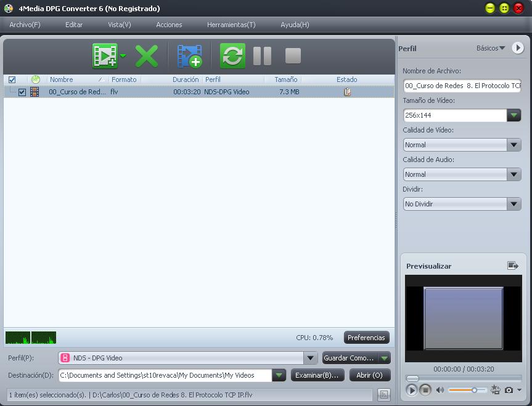Remove selected file with green X icon
This screenshot has width=532, height=406.
(x=147, y=56)
